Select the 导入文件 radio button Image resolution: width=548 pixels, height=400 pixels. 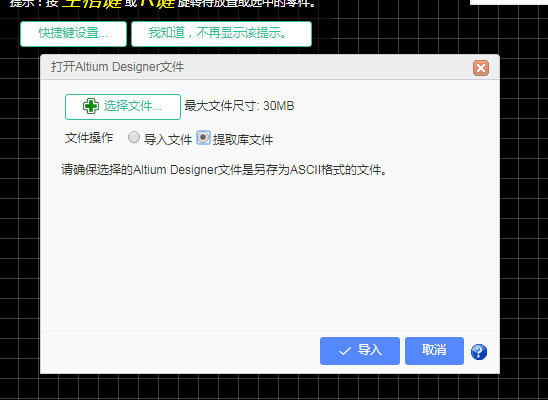134,137
